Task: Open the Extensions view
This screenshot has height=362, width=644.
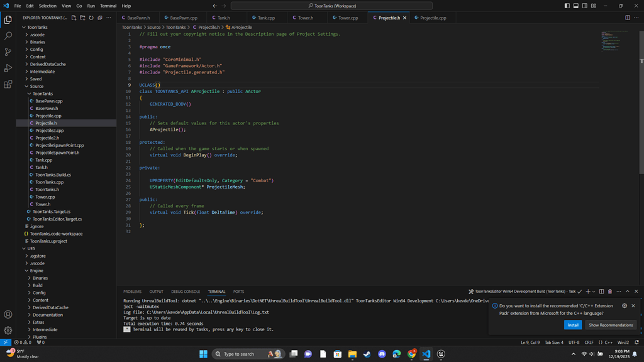Action: [8, 84]
